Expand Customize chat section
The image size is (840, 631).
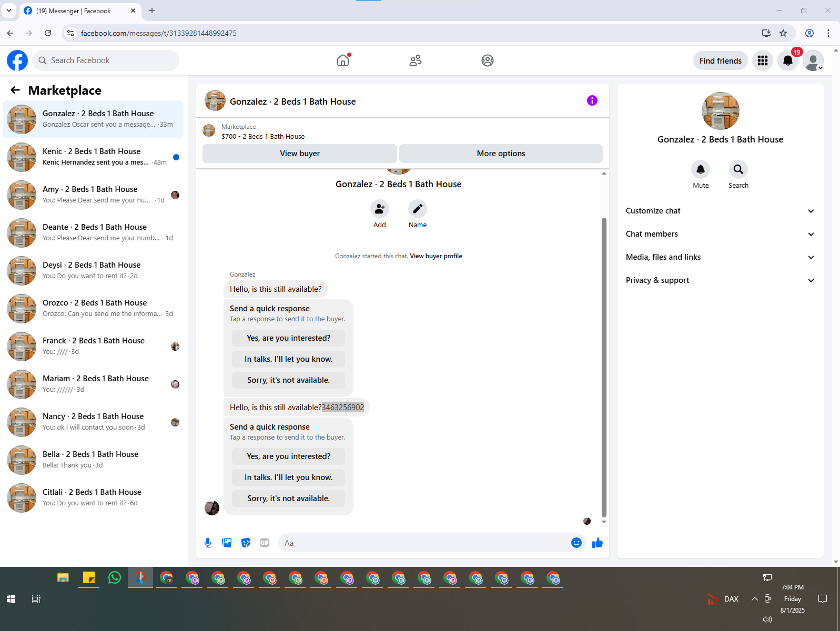point(720,211)
